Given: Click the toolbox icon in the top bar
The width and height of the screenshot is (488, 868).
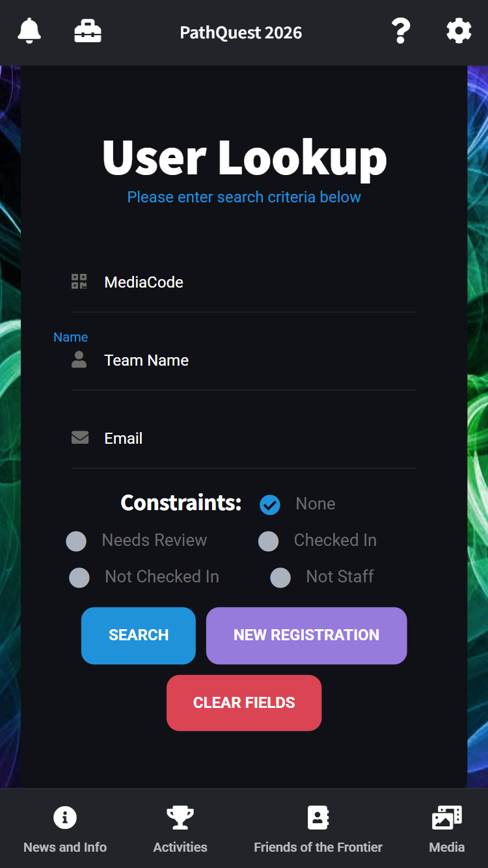Looking at the screenshot, I should 88,30.
